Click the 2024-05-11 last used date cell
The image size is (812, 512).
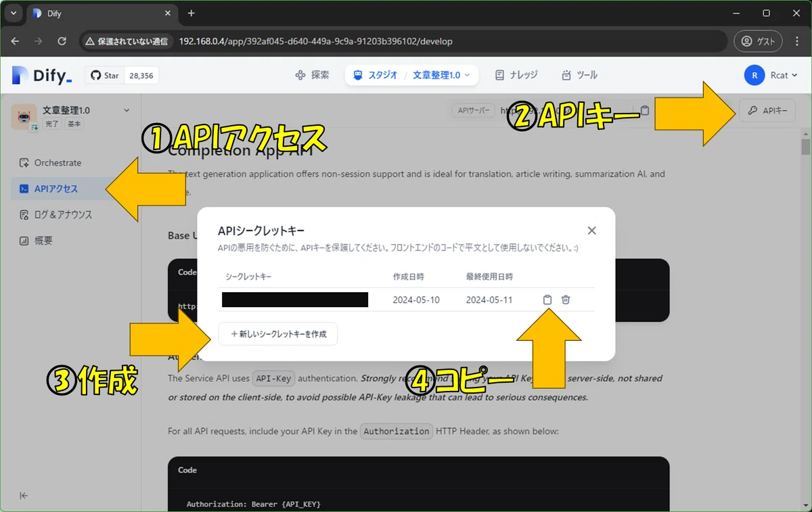point(489,300)
